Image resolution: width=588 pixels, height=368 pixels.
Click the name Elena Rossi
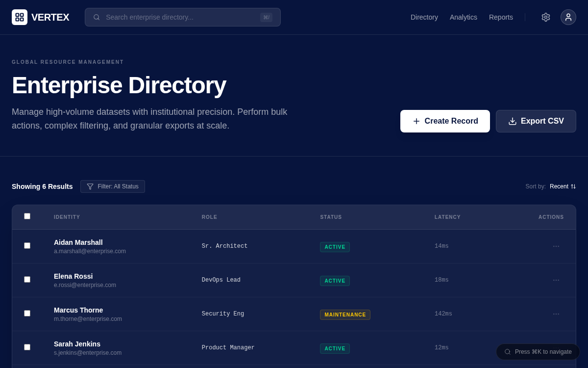(73, 276)
